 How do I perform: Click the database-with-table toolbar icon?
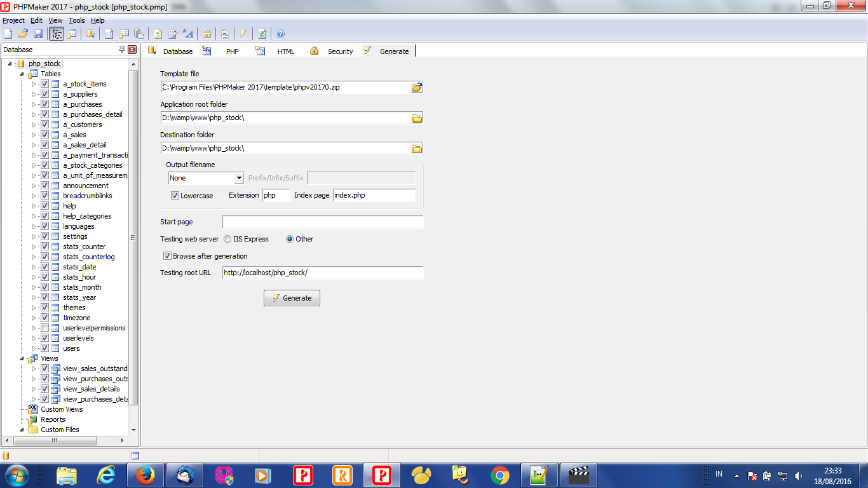pos(72,34)
